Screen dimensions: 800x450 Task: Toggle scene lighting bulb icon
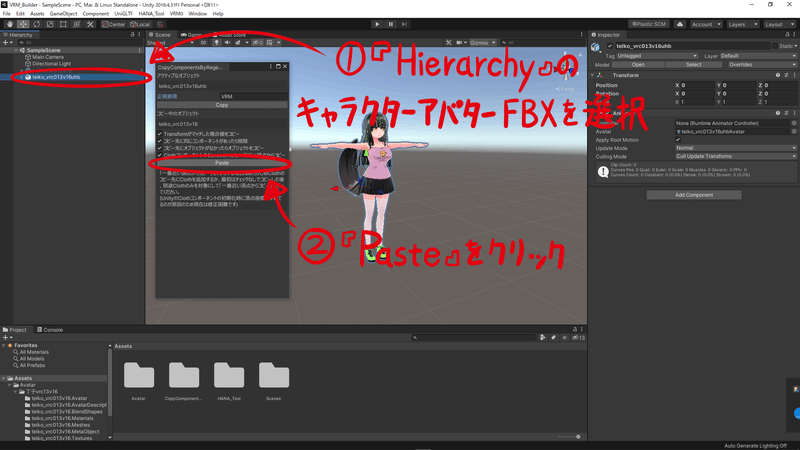tap(216, 43)
